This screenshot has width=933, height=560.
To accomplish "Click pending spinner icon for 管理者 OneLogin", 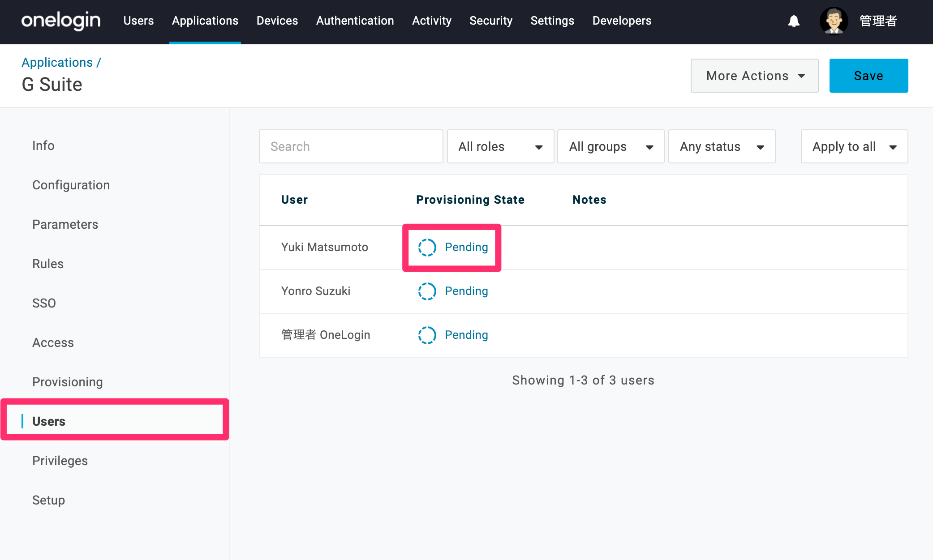I will pos(427,335).
